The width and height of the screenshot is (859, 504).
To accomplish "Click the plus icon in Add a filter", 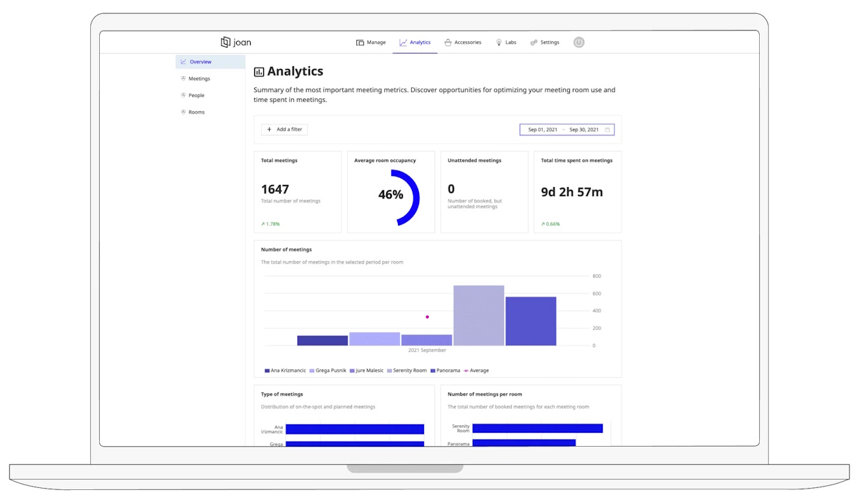I will 270,129.
